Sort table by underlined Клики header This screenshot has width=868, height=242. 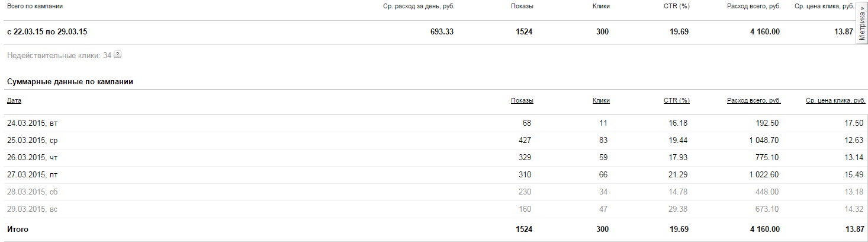[x=601, y=101]
